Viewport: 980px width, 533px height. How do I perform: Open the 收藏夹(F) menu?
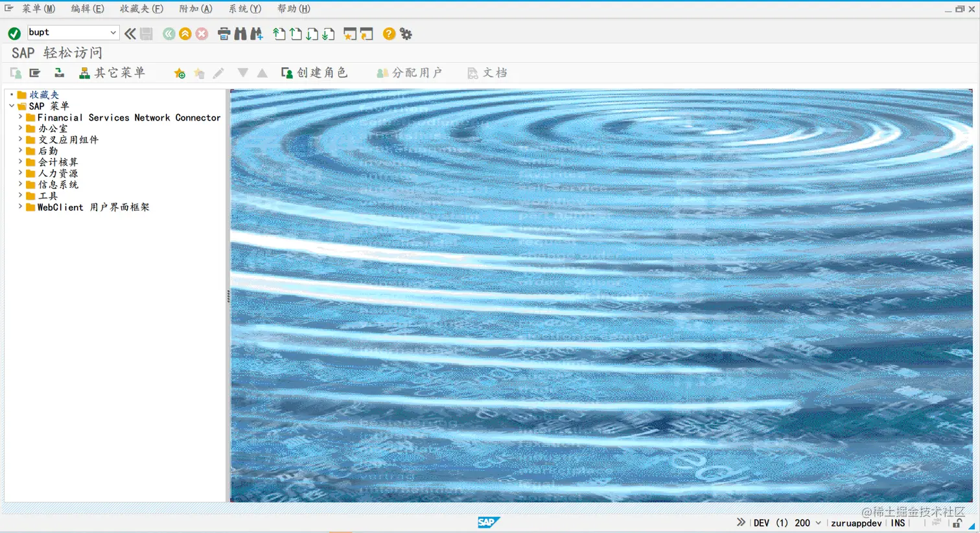click(141, 8)
